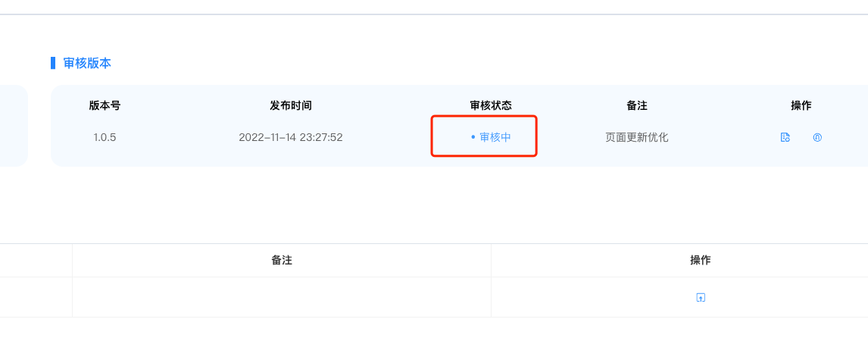
Task: Click the blue dot before 审核中
Action: click(473, 137)
